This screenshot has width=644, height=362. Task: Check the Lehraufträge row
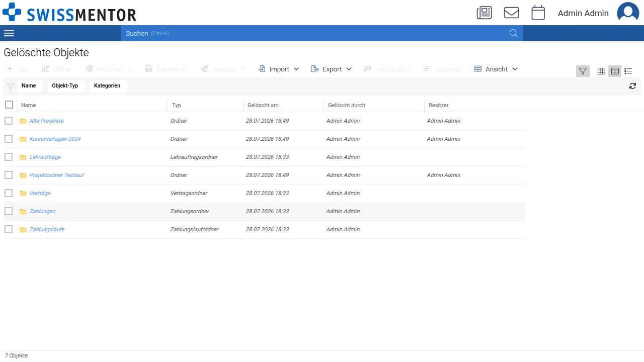click(9, 157)
